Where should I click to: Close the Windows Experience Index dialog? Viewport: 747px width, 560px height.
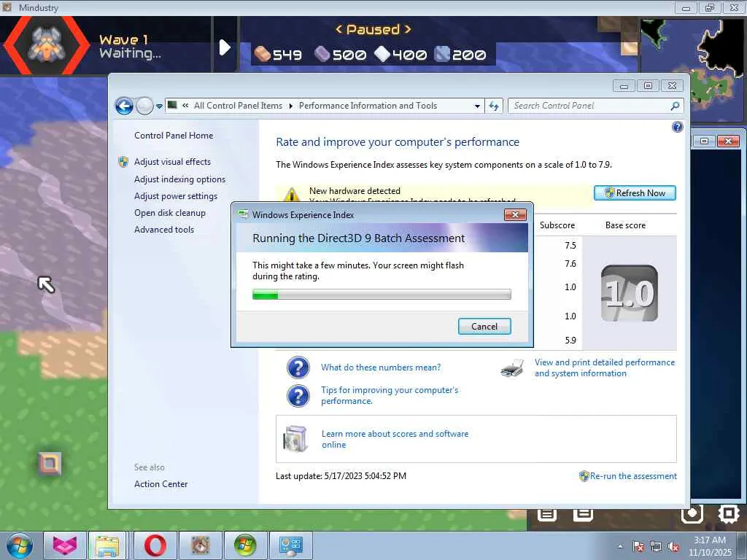click(515, 215)
